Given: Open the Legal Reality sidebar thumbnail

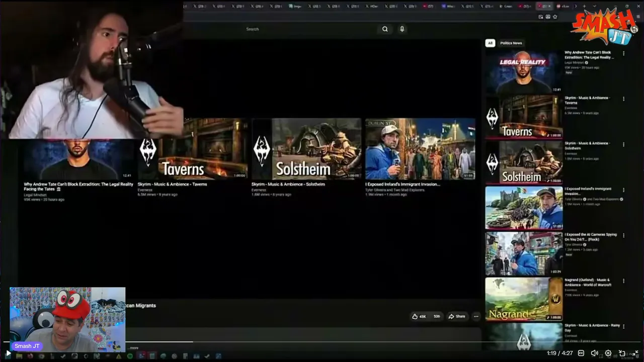Looking at the screenshot, I should 524,71.
